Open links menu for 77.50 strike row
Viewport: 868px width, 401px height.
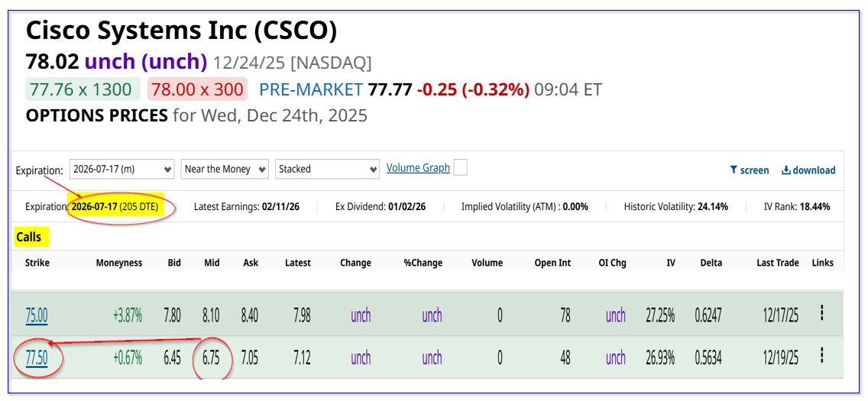pos(822,356)
